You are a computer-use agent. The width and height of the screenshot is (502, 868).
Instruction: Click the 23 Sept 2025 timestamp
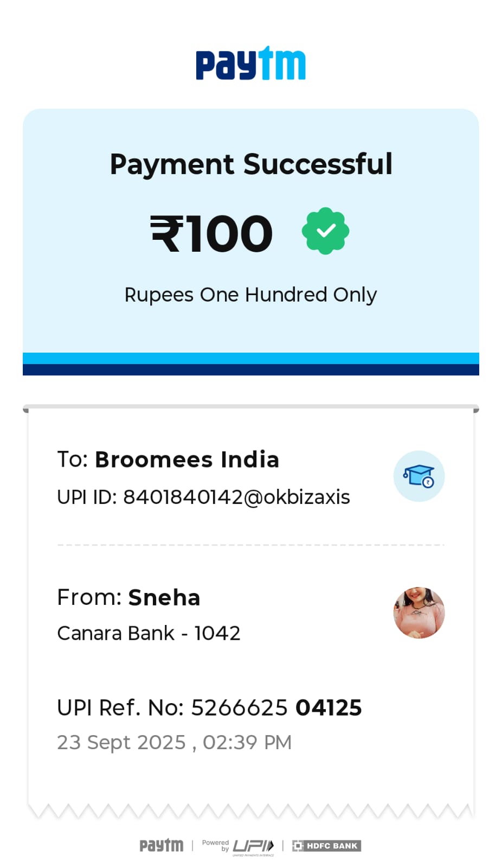tap(175, 742)
